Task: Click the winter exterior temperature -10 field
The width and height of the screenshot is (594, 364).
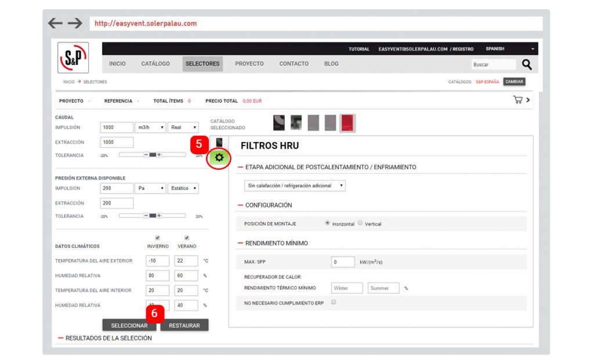Action: click(158, 261)
